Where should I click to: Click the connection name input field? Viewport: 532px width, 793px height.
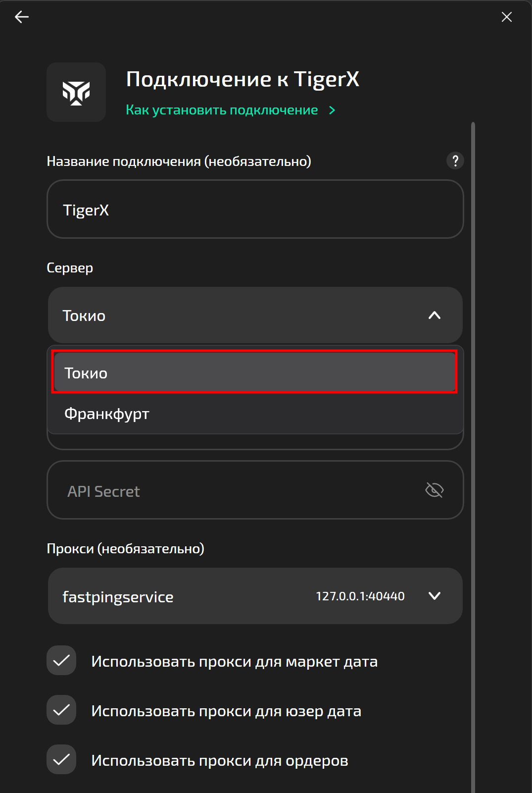coord(254,210)
